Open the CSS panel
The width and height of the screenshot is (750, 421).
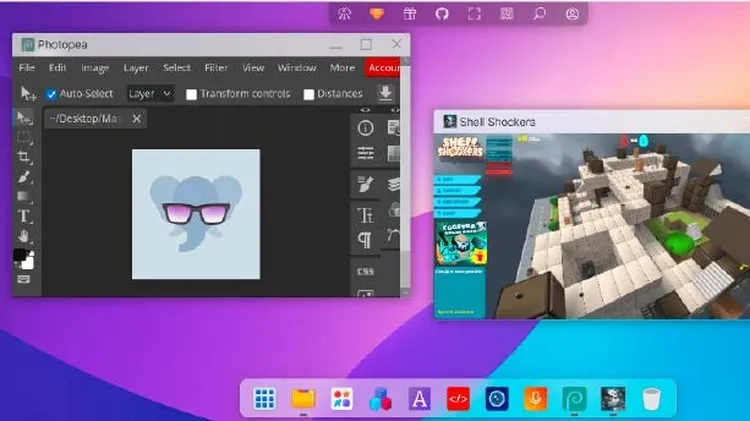365,271
